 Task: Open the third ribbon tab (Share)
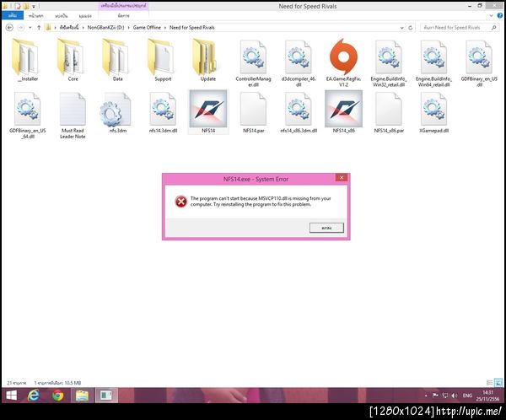point(62,15)
